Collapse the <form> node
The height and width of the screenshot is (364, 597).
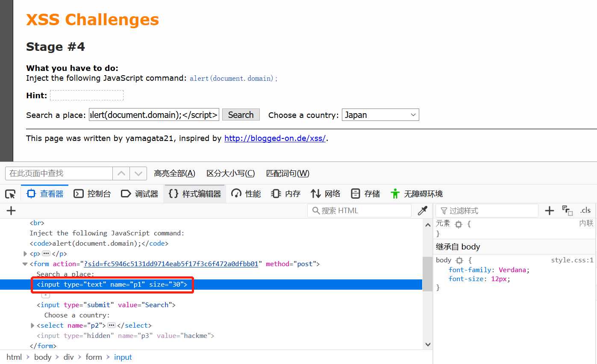point(25,264)
